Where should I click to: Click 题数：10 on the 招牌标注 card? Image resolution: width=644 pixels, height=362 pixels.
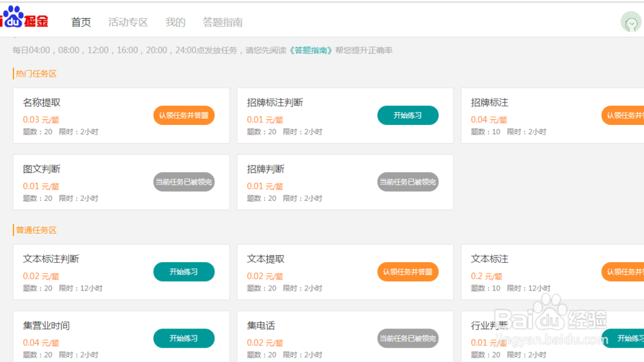[486, 132]
